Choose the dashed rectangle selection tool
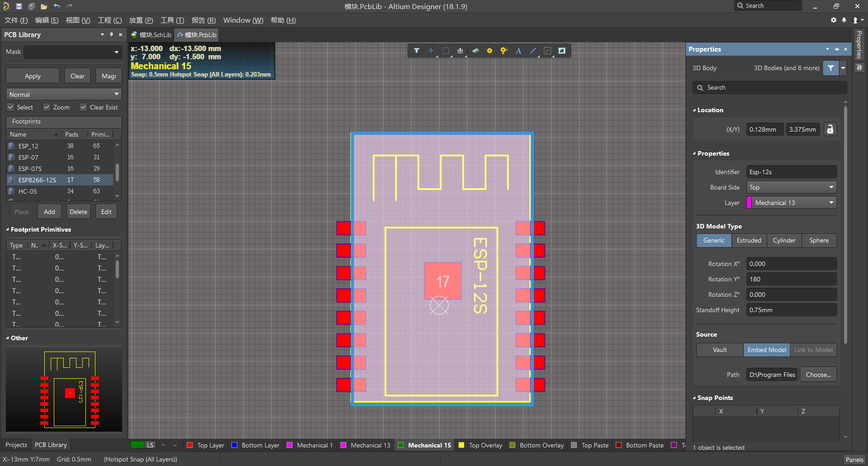This screenshot has width=868, height=466. (446, 51)
